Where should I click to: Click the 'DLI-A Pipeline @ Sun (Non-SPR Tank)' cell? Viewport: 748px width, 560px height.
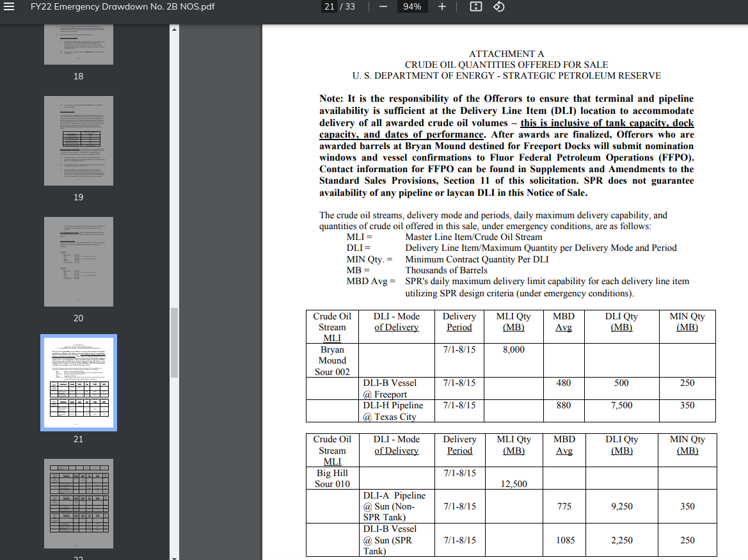coord(397,506)
